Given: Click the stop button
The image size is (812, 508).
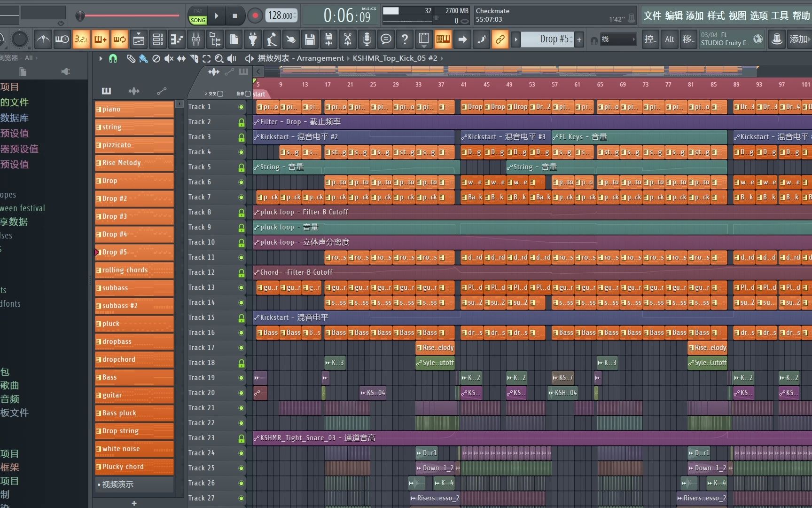Looking at the screenshot, I should click(x=235, y=16).
